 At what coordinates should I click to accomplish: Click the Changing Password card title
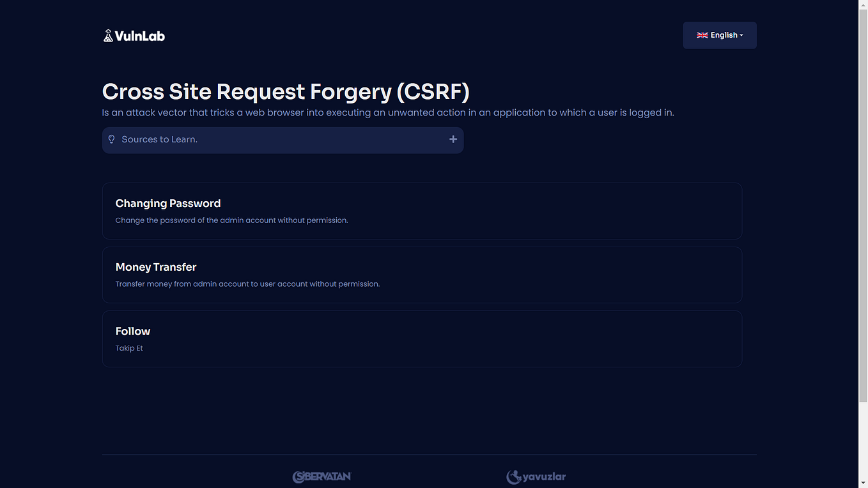(x=168, y=203)
